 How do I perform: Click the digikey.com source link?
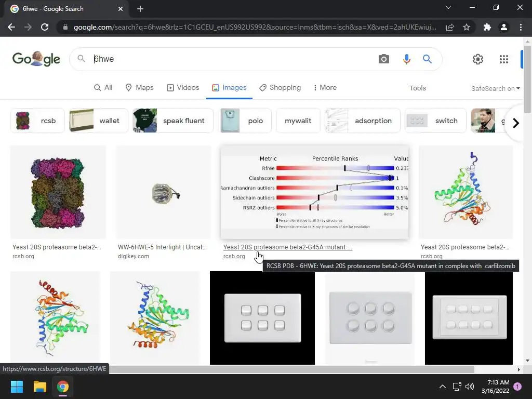coord(134,256)
